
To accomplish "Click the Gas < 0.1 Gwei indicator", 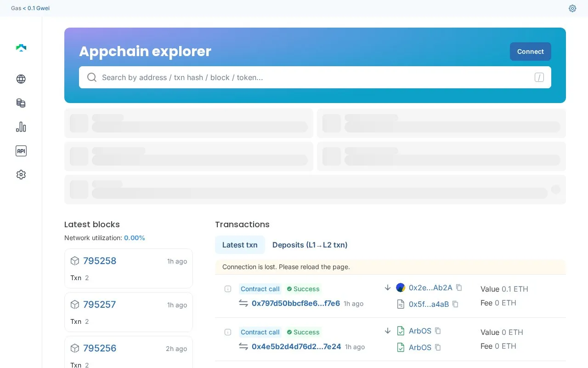I will 30,8.
